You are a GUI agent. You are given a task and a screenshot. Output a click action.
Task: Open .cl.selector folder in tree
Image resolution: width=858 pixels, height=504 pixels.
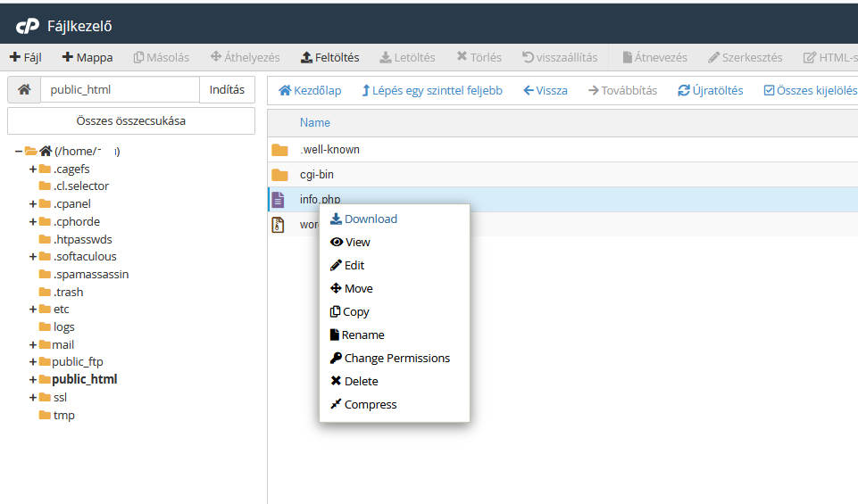click(x=81, y=186)
